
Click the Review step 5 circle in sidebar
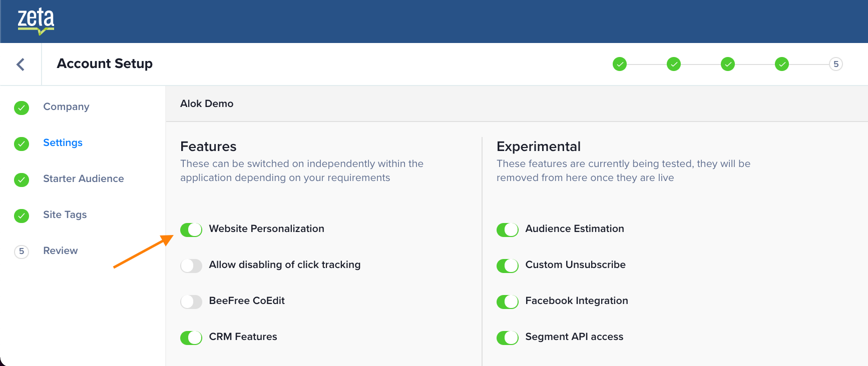[22, 251]
